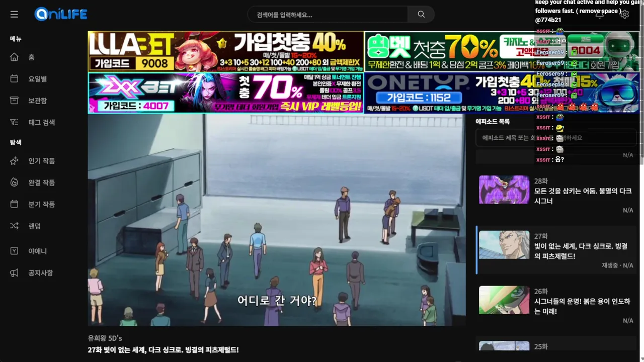Open the hamburger menu icon
This screenshot has height=362, width=644.
14,15
